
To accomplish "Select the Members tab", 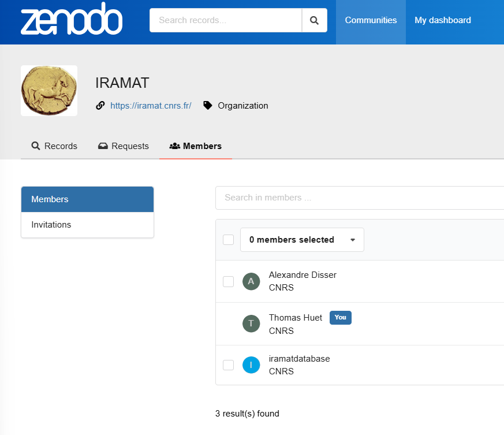I will [x=196, y=146].
